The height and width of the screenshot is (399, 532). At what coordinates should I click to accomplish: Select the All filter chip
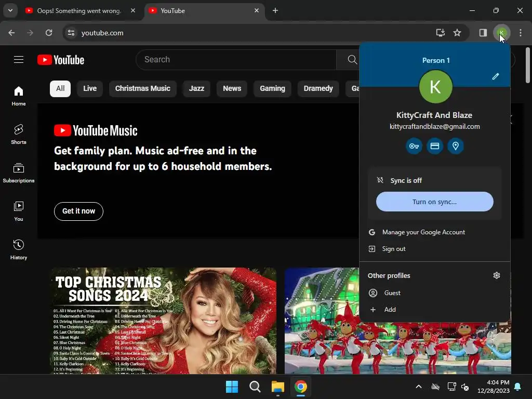[x=60, y=88]
